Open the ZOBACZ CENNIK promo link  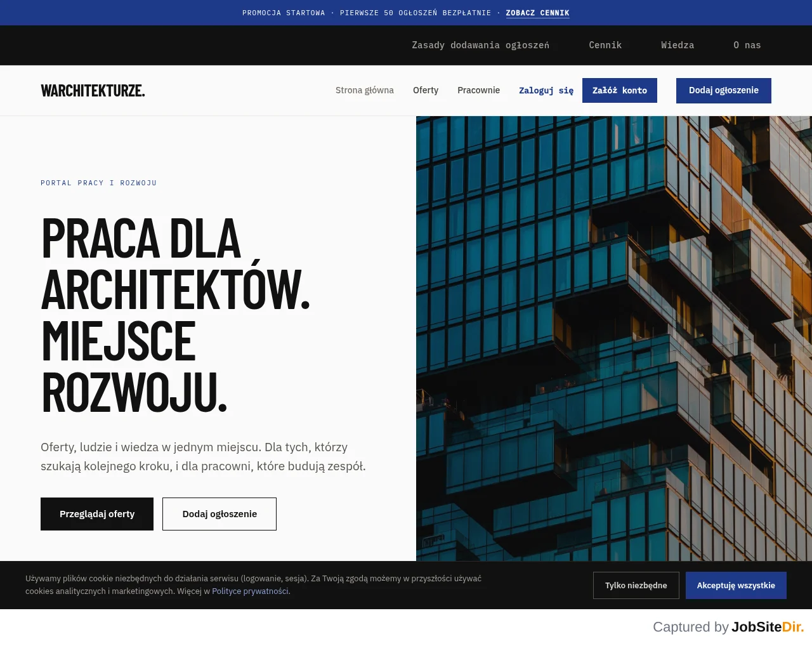click(537, 13)
